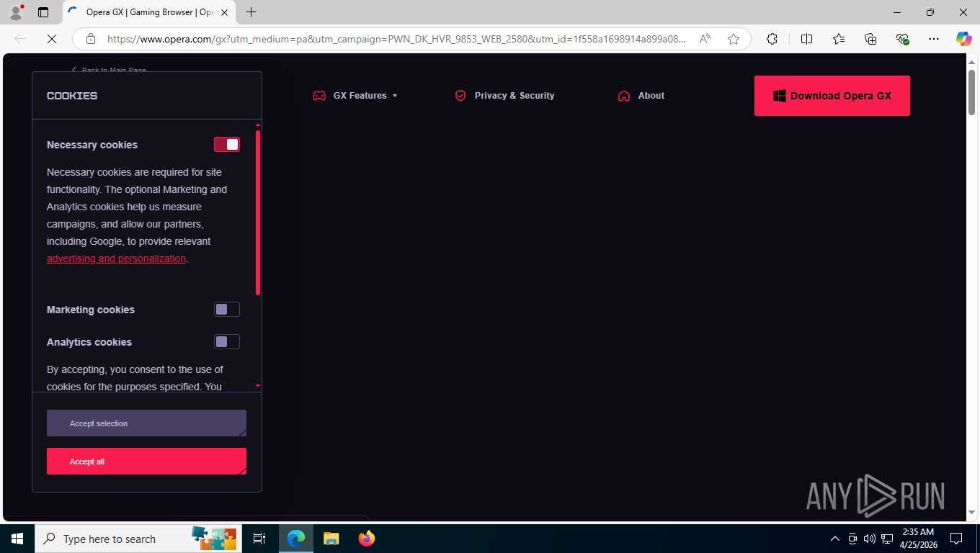Open the notification center icon
980x553 pixels.
tap(956, 539)
